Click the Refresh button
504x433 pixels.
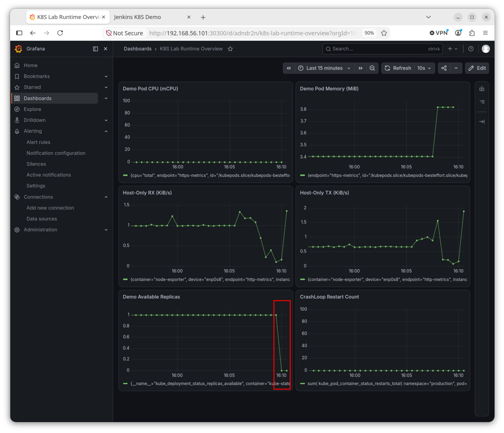point(398,68)
